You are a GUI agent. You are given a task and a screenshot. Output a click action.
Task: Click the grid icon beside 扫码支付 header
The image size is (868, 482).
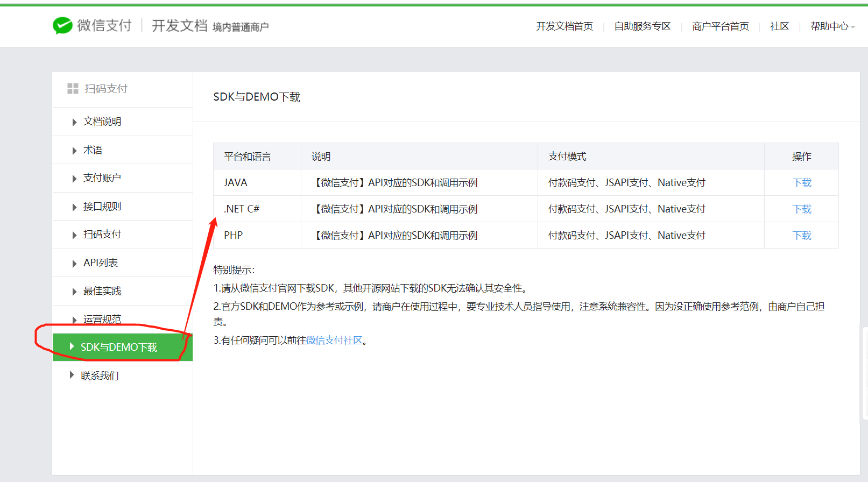tap(73, 89)
